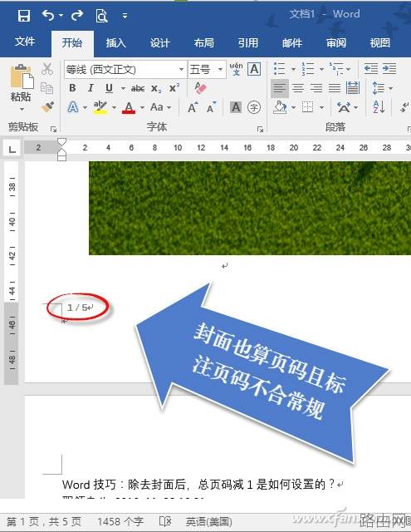411x532 pixels.
Task: Open Customize Quick Access Toolbar dropdown
Action: 125,16
